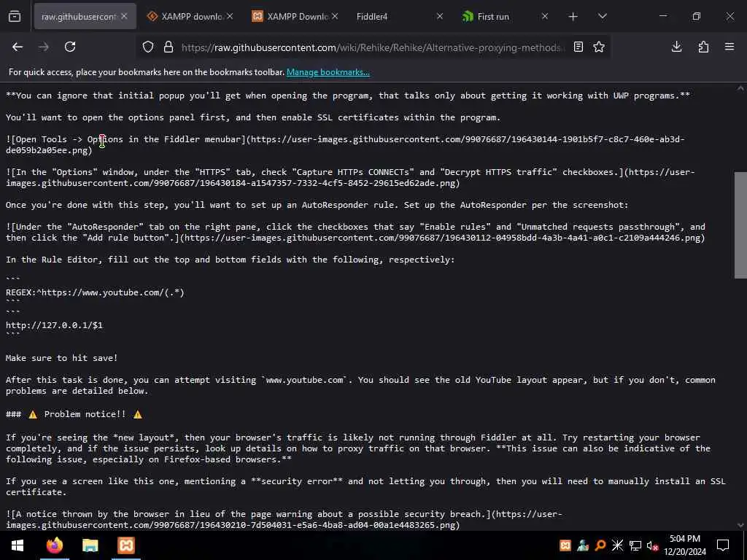Reload the current page

click(x=70, y=47)
